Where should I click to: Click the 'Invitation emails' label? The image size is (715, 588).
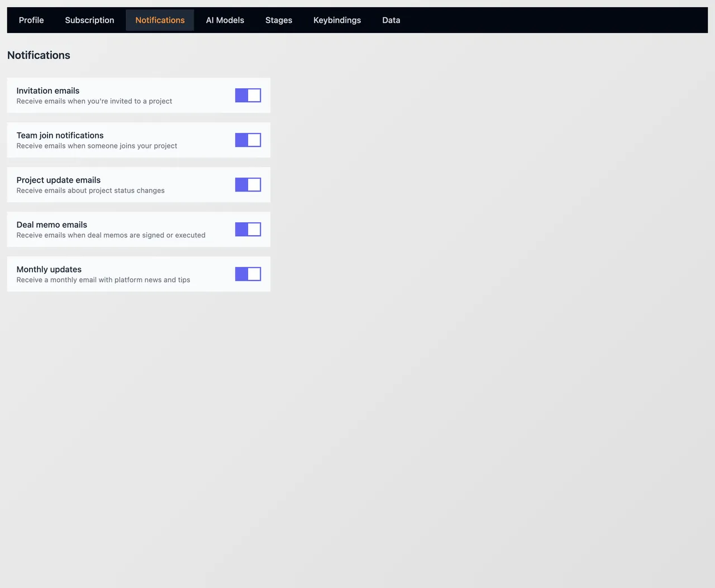[48, 90]
